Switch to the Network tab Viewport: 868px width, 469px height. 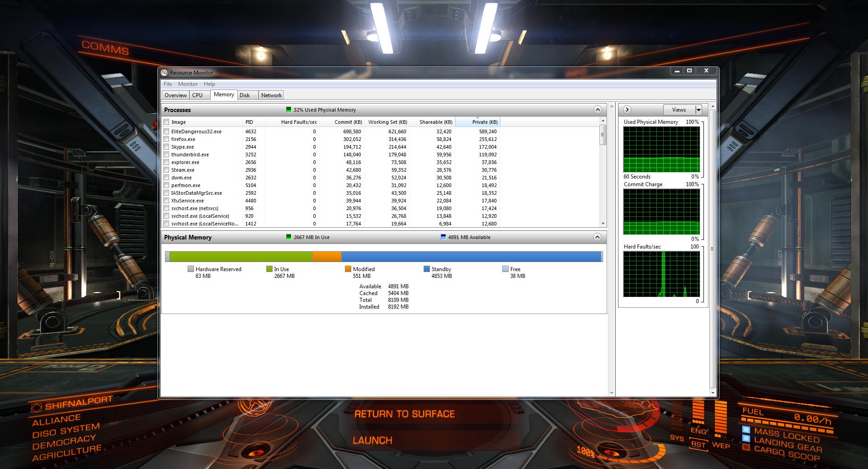[x=271, y=95]
